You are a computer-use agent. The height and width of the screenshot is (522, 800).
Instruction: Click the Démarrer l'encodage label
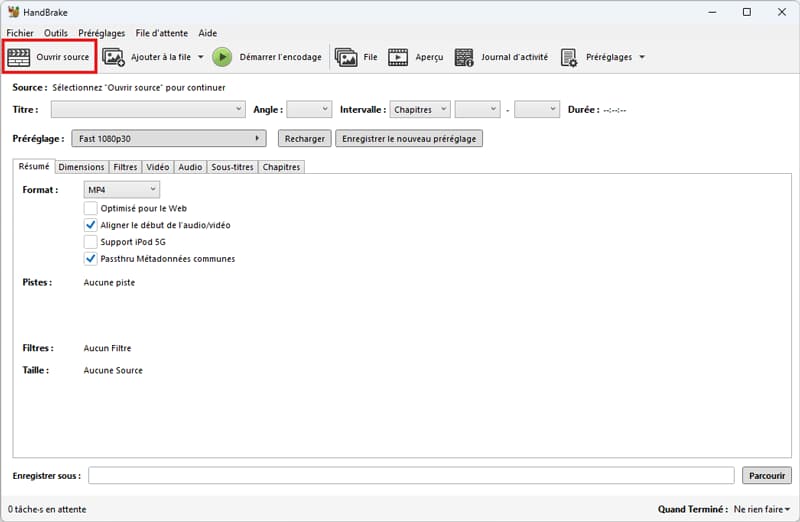tap(281, 57)
